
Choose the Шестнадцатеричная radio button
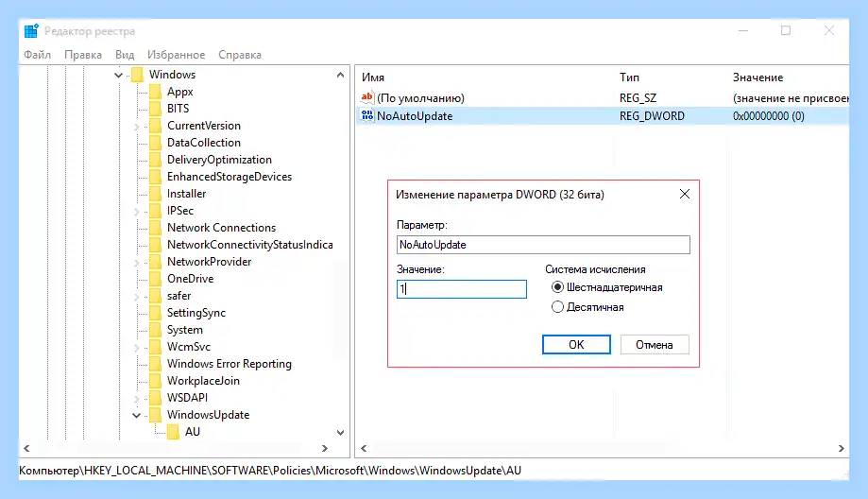point(557,287)
